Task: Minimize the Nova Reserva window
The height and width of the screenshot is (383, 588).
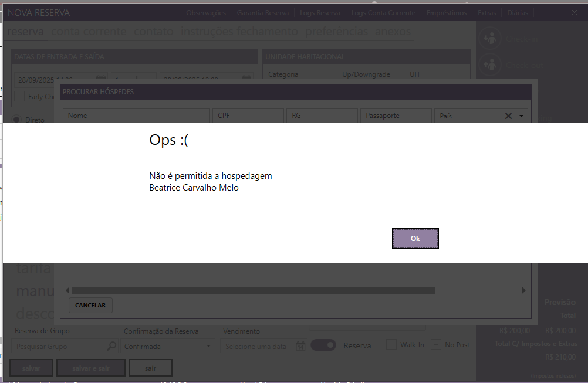Action: click(x=548, y=12)
